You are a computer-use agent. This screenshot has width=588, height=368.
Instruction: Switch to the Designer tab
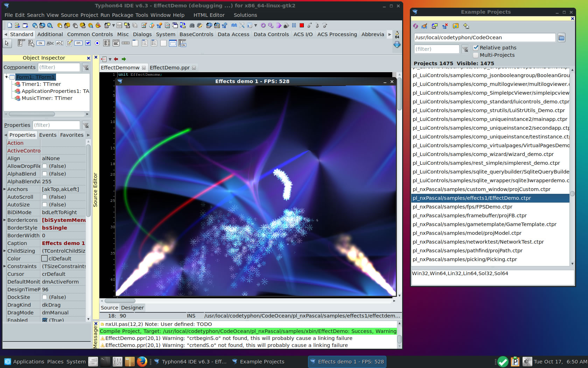132,308
